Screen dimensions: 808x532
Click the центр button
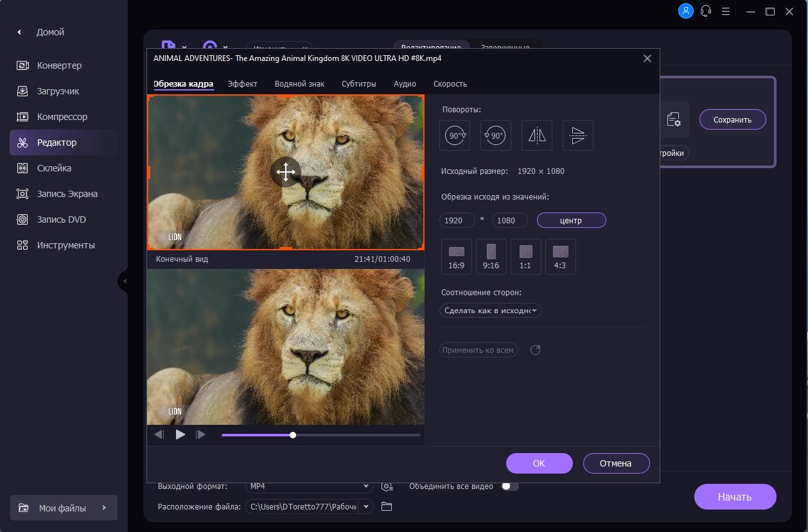coord(571,221)
